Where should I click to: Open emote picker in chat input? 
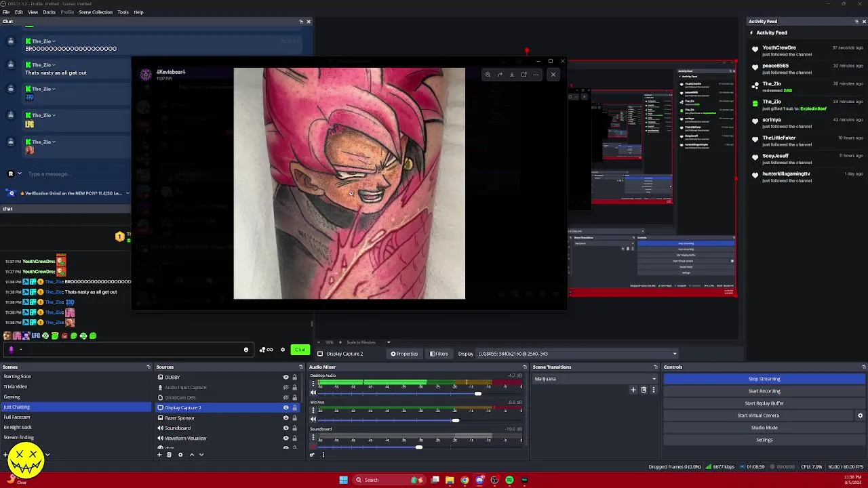coord(246,350)
